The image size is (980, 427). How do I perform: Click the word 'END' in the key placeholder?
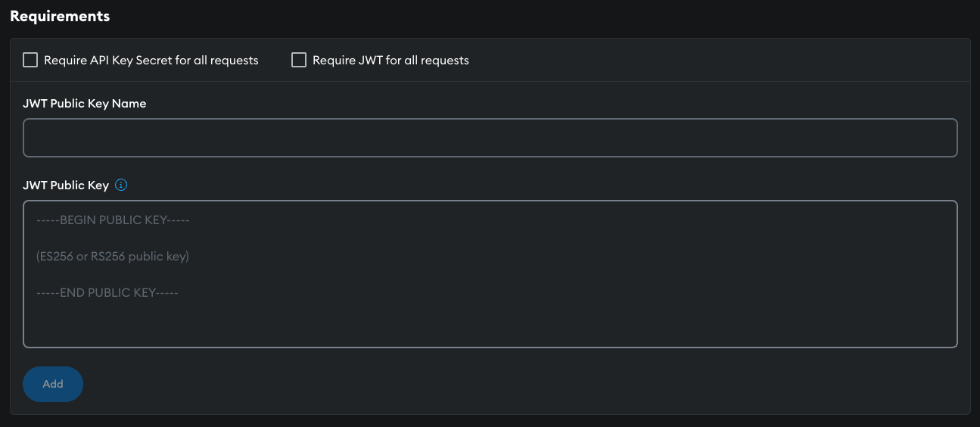pos(72,293)
